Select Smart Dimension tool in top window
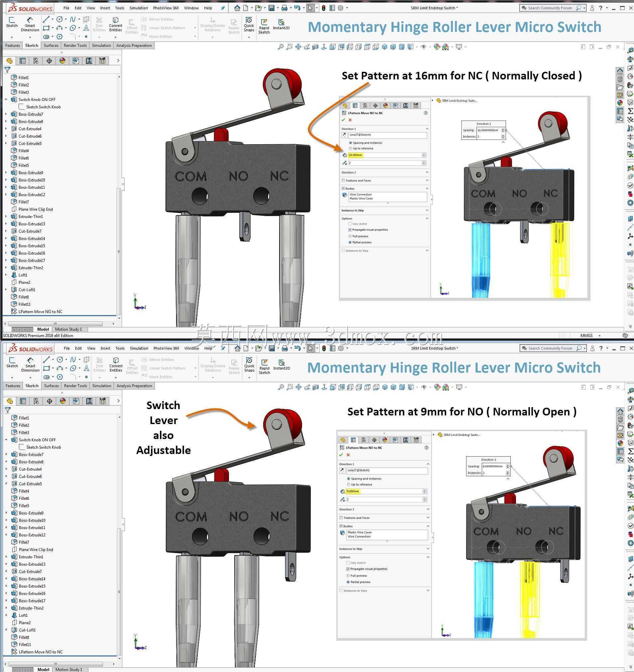Viewport: 634px width, 672px height. tap(30, 24)
